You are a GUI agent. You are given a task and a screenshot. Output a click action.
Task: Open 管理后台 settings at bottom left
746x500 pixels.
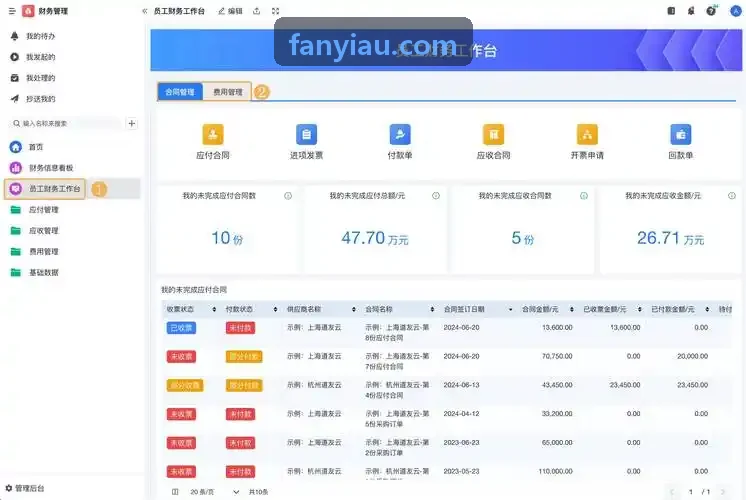click(25, 488)
